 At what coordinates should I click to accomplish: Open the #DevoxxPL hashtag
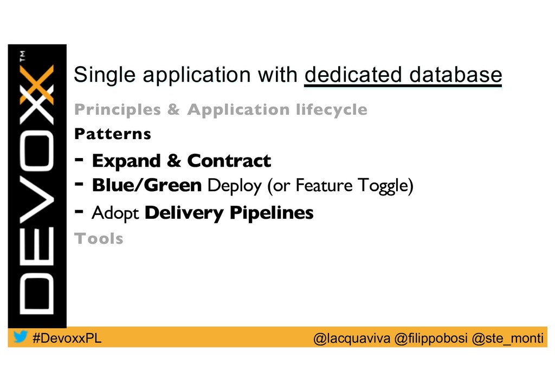(x=66, y=338)
